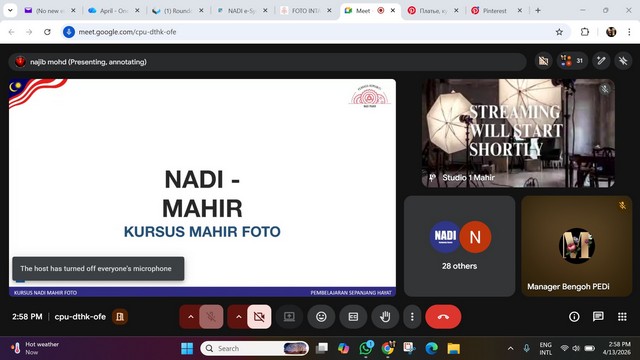This screenshot has width=640, height=360.
Task: Toggle the camera off button
Action: pos(259,317)
